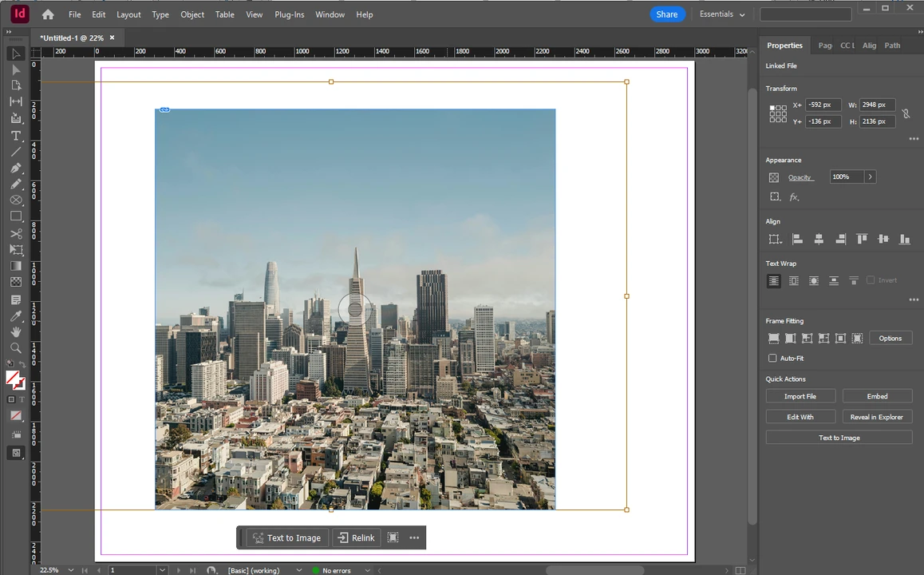The width and height of the screenshot is (924, 575).
Task: Select the No text wrap option
Action: [x=774, y=281]
